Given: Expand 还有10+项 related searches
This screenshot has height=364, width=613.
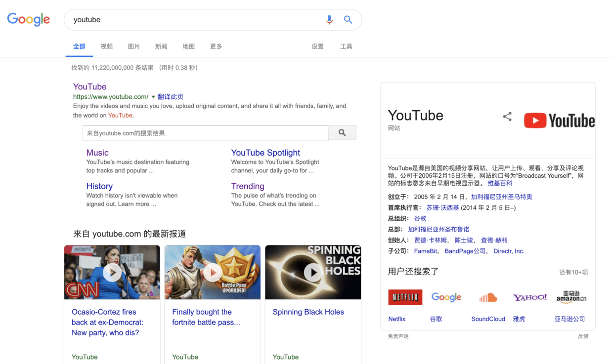Looking at the screenshot, I should (x=573, y=272).
